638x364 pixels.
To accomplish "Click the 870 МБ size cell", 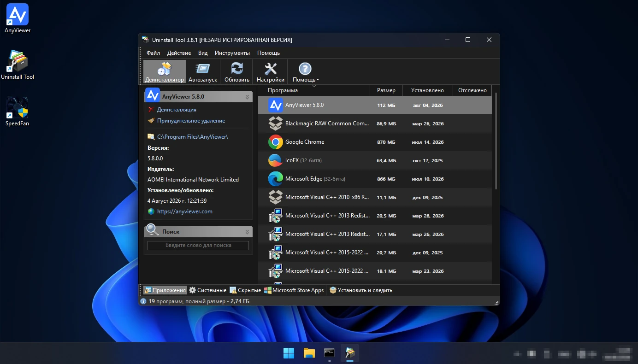I will click(x=386, y=142).
